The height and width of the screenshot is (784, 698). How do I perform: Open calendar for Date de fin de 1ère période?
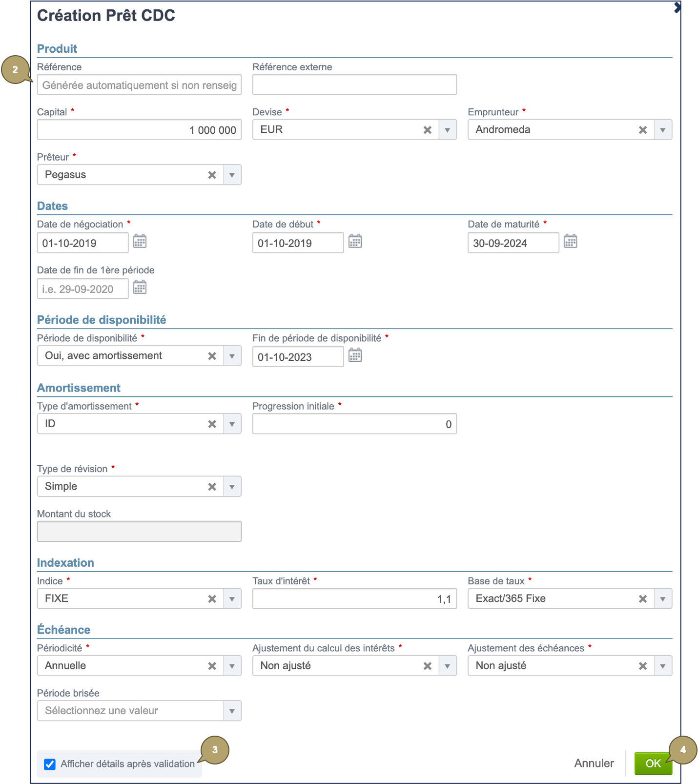pyautogui.click(x=140, y=287)
